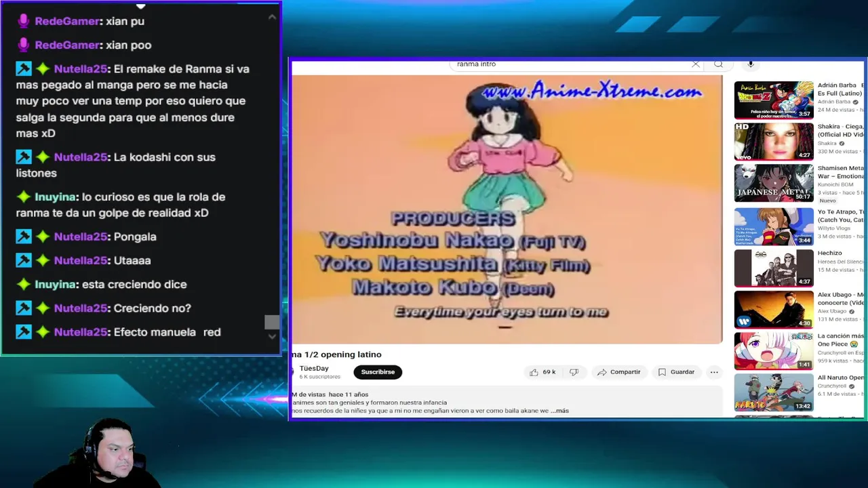The image size is (868, 488).
Task: Click the chat scrollbar thumb
Action: [272, 322]
